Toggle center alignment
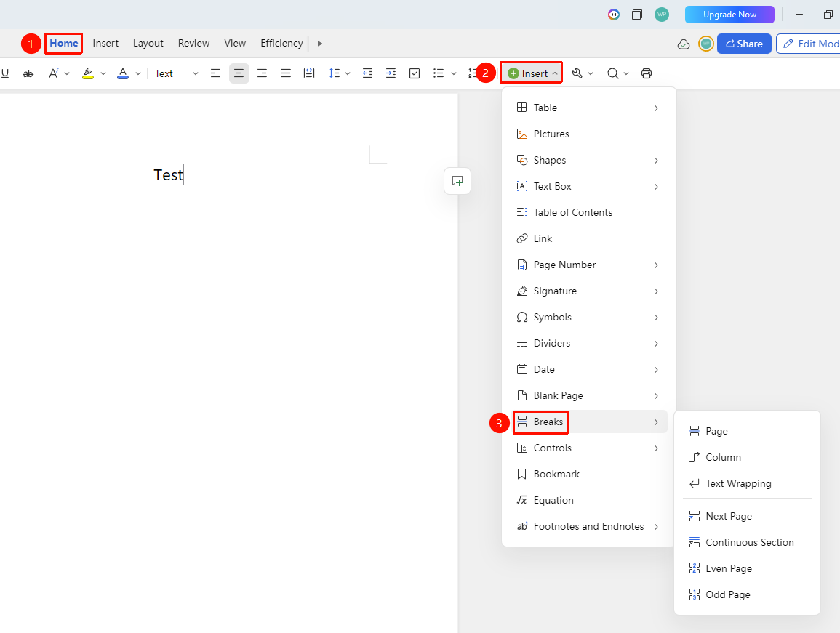This screenshot has height=633, width=840. point(239,73)
